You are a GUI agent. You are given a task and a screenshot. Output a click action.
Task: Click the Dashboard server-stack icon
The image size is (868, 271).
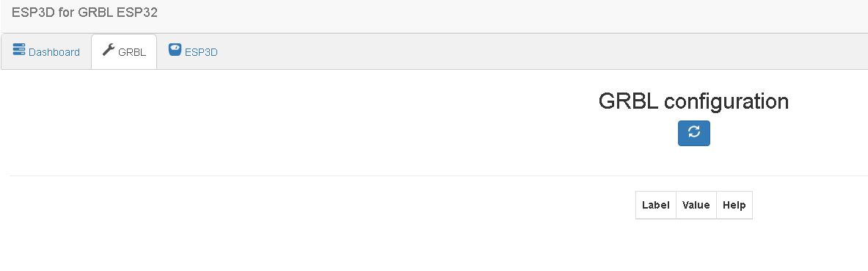(19, 49)
